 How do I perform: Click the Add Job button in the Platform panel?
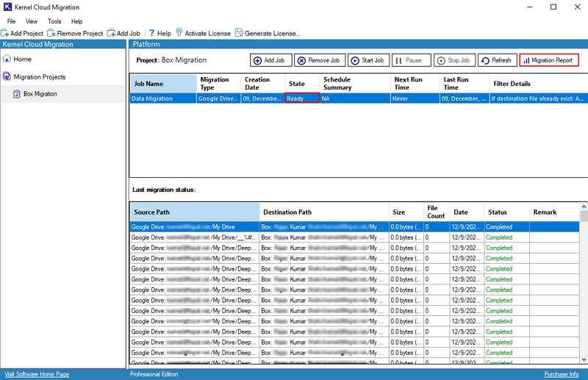pos(270,60)
